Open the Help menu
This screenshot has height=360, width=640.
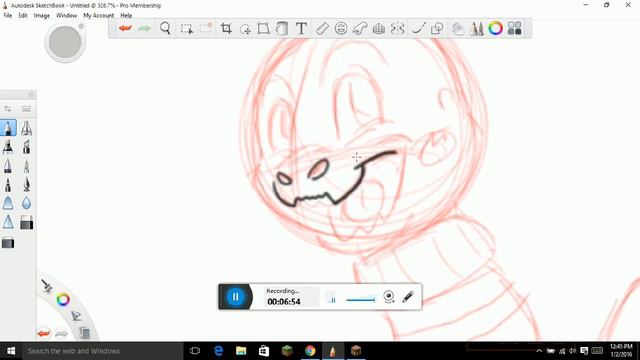tap(126, 16)
